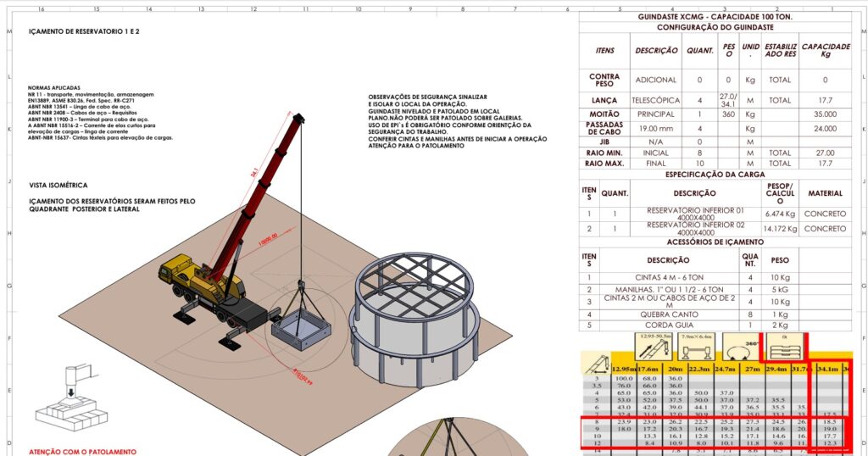
Task: Click the working radius icon in load chart
Action: [x=595, y=364]
